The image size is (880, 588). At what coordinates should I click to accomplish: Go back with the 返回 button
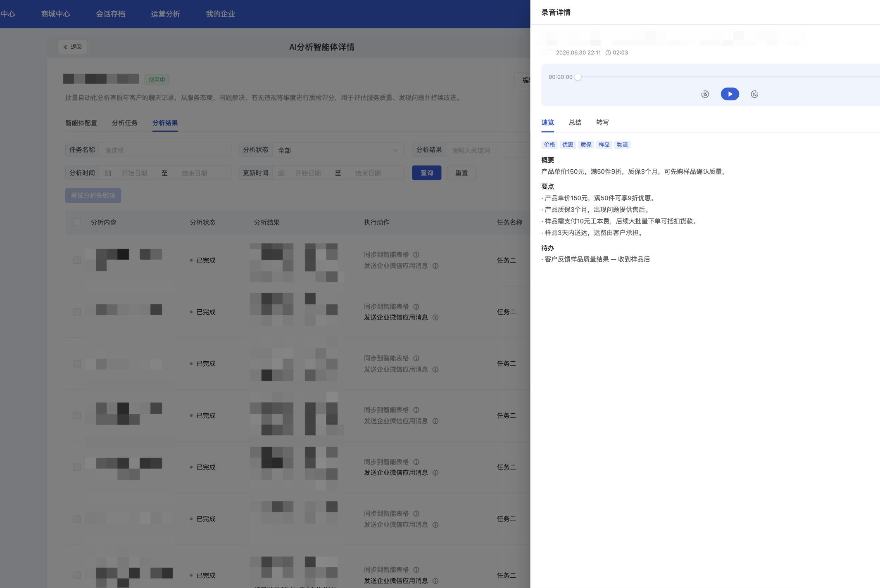pos(72,47)
